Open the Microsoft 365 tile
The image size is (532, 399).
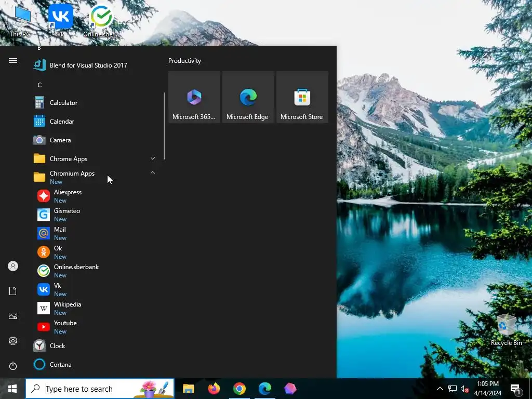194,97
